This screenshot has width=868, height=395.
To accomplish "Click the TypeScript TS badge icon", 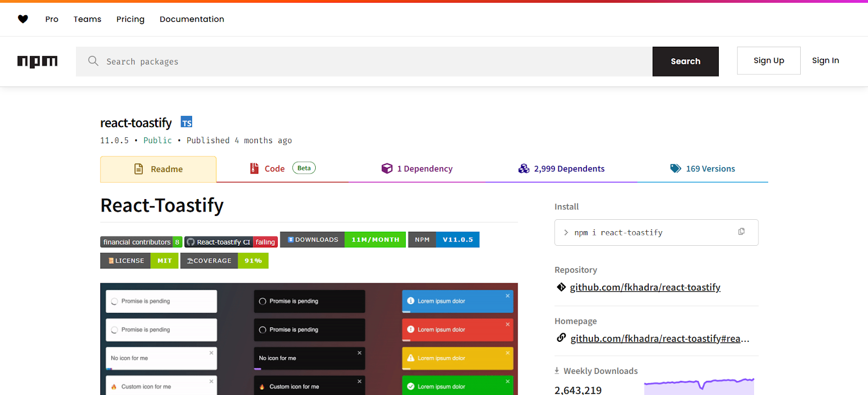I will [187, 123].
